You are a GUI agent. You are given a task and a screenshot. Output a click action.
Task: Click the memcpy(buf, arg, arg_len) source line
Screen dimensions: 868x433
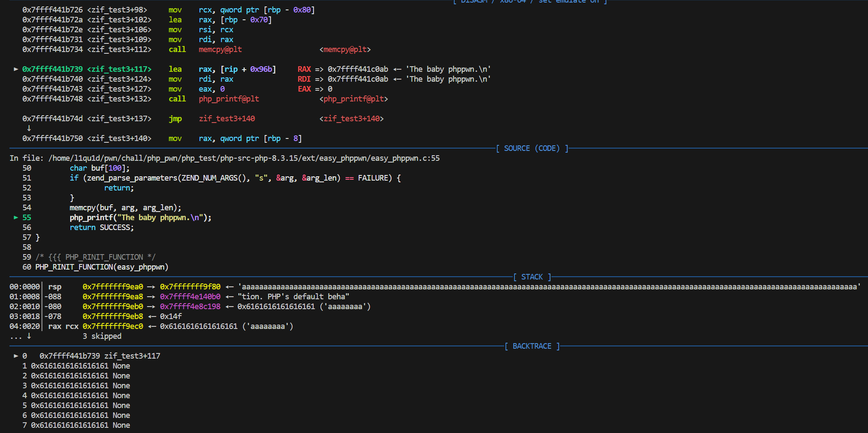point(125,208)
